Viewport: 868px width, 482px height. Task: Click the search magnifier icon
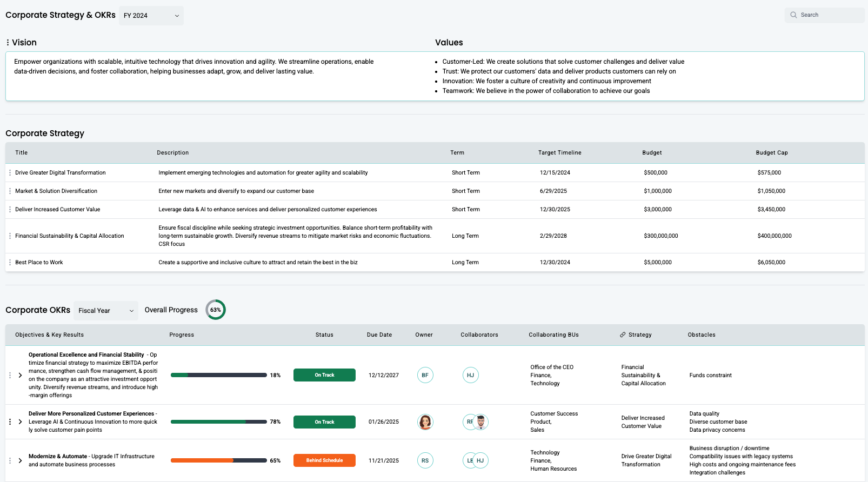pyautogui.click(x=793, y=15)
